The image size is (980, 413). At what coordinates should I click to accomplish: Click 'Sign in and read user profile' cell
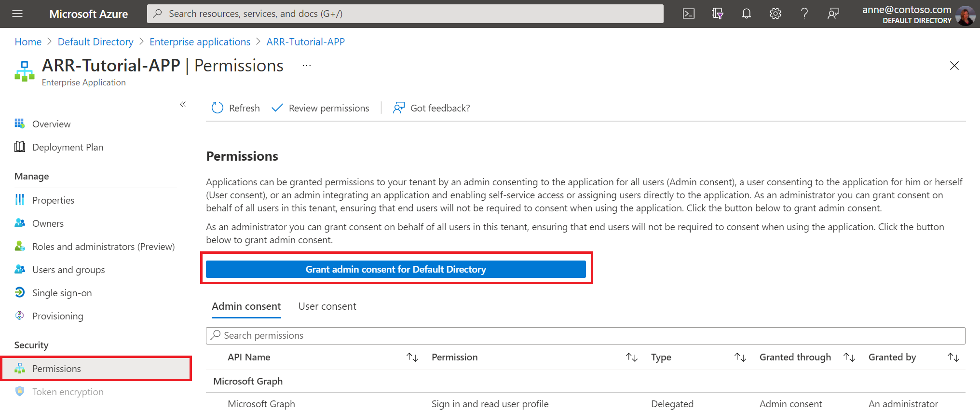pos(490,404)
